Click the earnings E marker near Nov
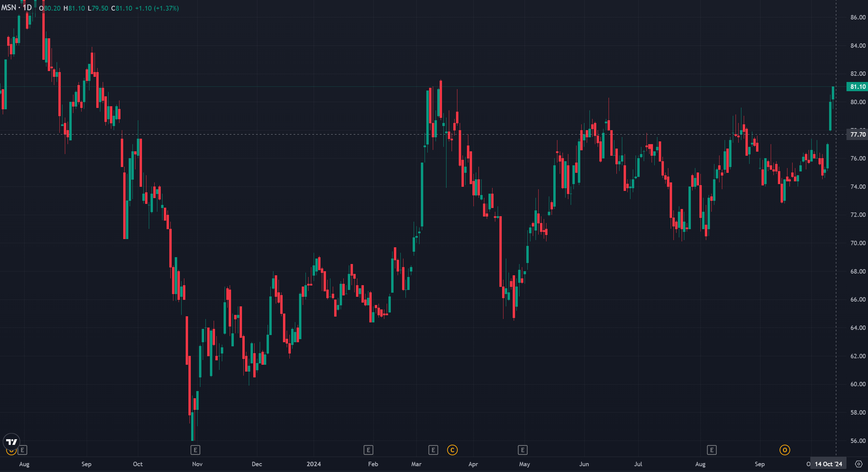The height and width of the screenshot is (472, 868). (x=195, y=450)
